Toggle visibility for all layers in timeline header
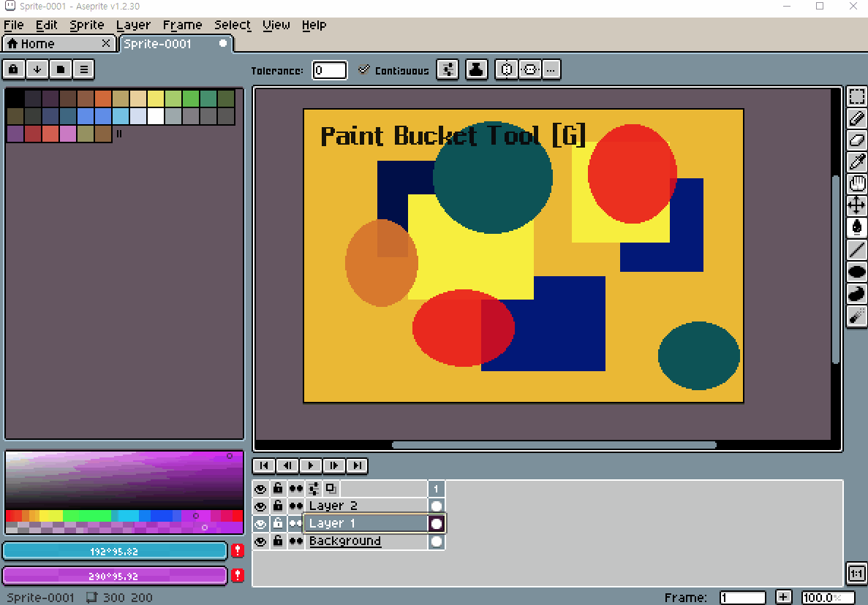This screenshot has height=605, width=868. pyautogui.click(x=260, y=489)
